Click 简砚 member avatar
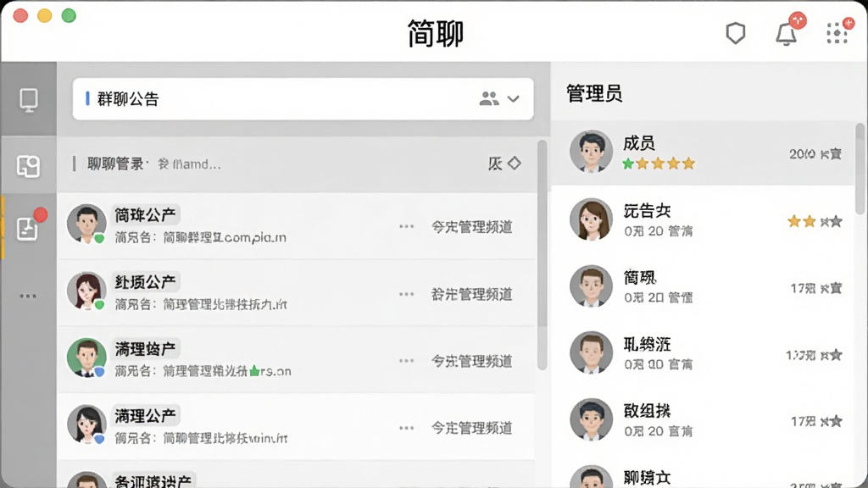 (x=591, y=286)
